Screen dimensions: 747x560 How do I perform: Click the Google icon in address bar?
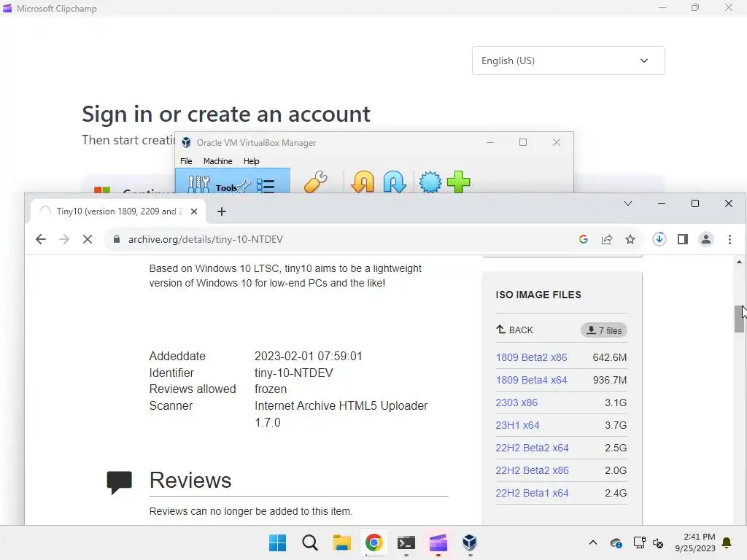pyautogui.click(x=583, y=239)
